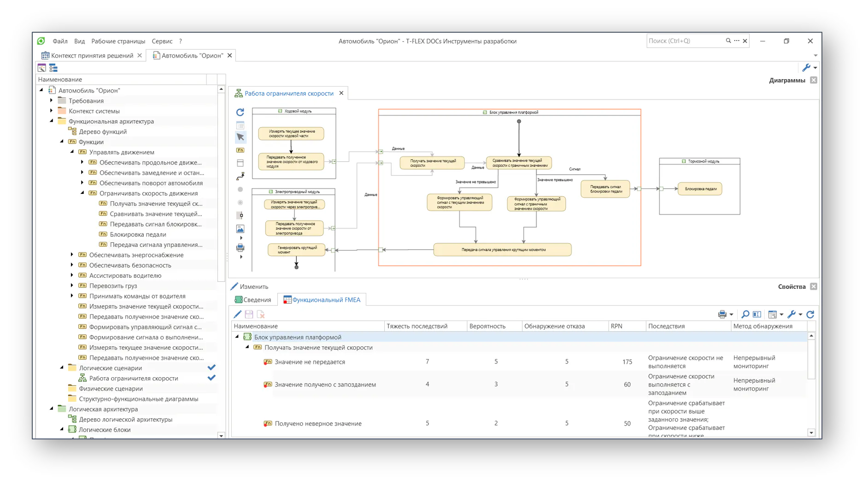Image resolution: width=868 pixels, height=485 pixels.
Task: Pick the Fn function block tool
Action: click(x=240, y=150)
